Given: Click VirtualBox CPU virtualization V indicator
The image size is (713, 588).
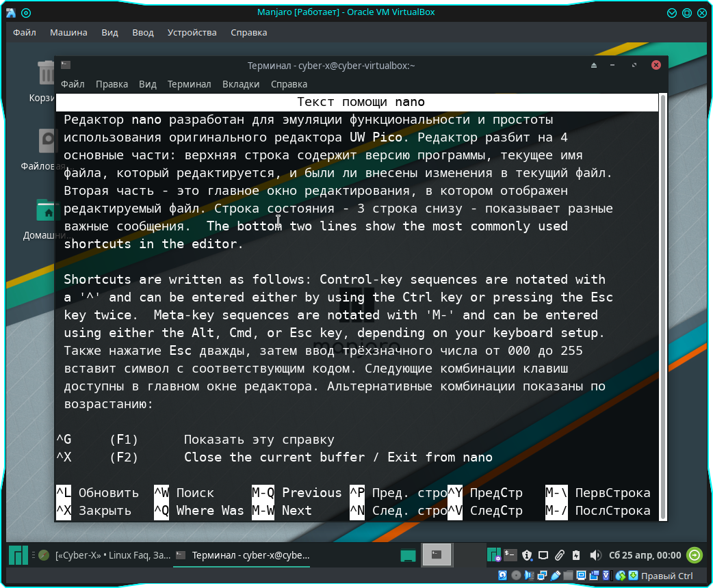Looking at the screenshot, I should [606, 575].
